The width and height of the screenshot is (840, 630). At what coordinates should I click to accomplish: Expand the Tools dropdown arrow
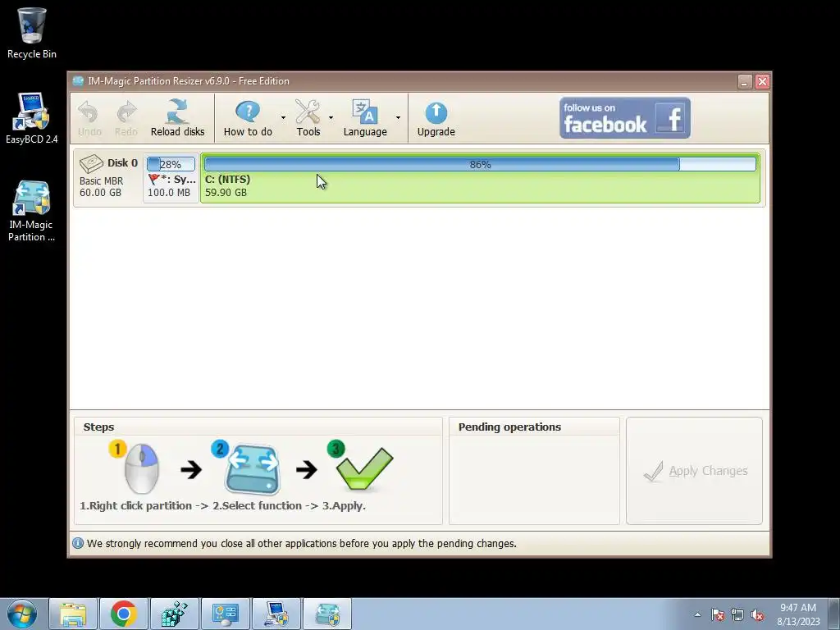331,117
